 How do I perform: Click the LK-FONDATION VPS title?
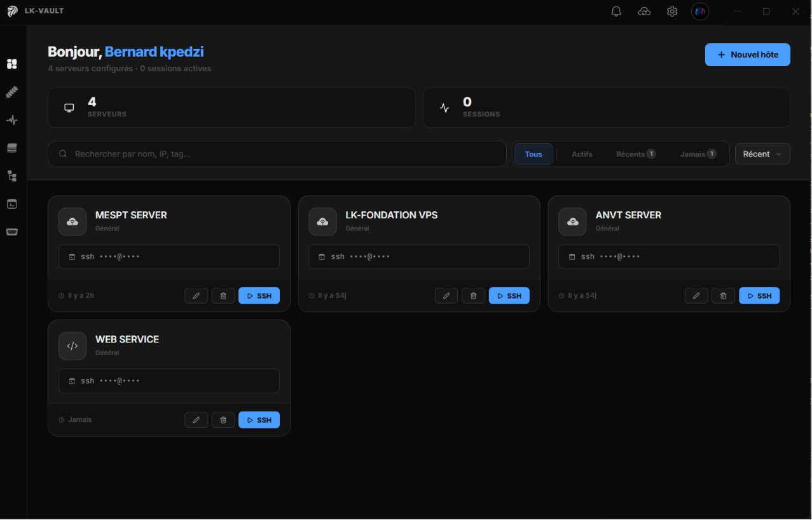click(x=391, y=215)
